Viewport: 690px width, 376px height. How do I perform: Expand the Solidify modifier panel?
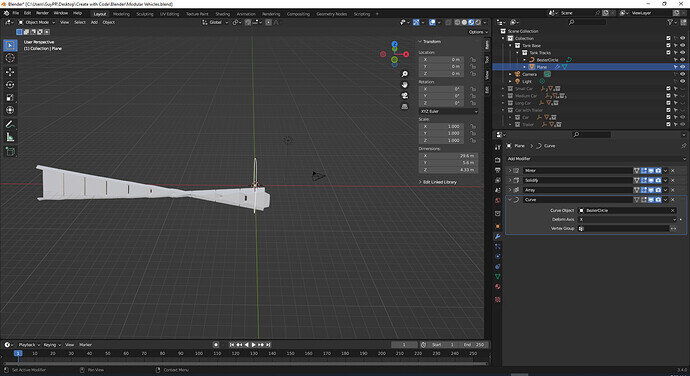click(x=510, y=180)
